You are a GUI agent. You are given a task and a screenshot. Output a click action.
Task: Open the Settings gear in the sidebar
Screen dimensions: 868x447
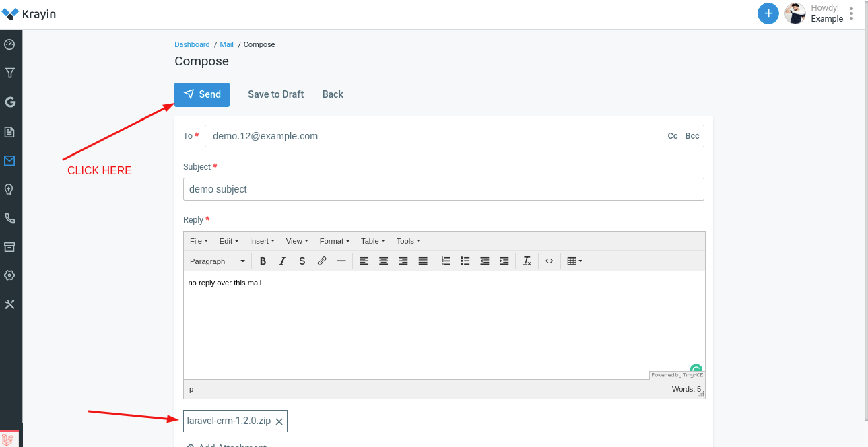click(10, 275)
